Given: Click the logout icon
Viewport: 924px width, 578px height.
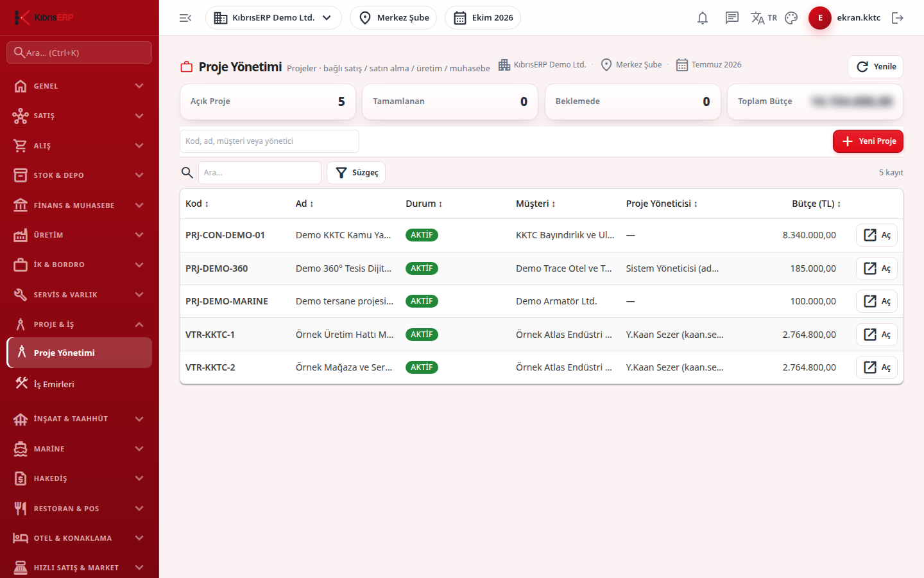Looking at the screenshot, I should click(x=898, y=18).
